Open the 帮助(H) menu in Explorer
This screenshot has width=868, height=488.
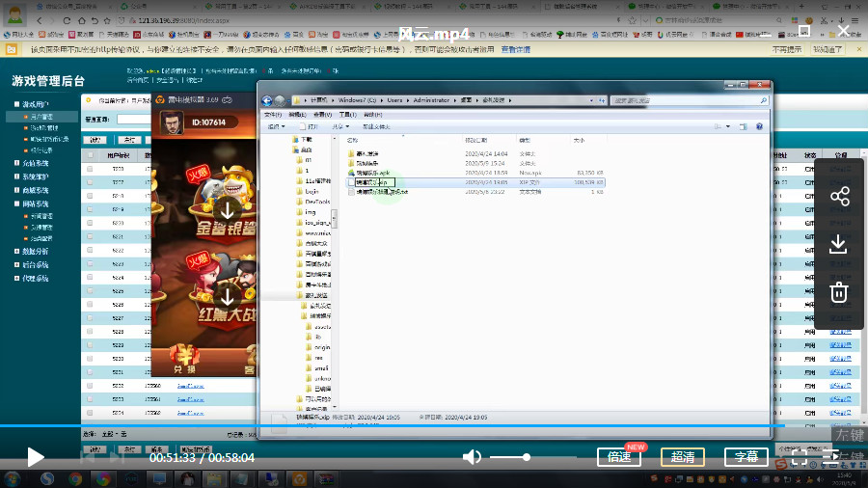[x=373, y=115]
